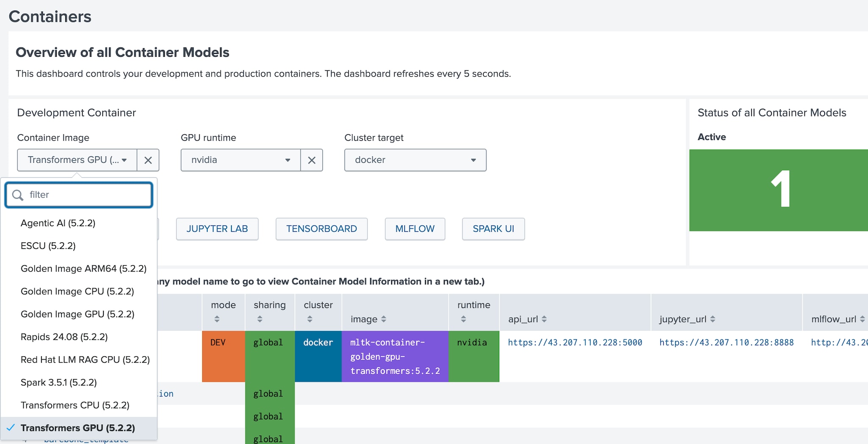This screenshot has width=868, height=444.
Task: Sort table by mode column arrows
Action: tap(217, 319)
